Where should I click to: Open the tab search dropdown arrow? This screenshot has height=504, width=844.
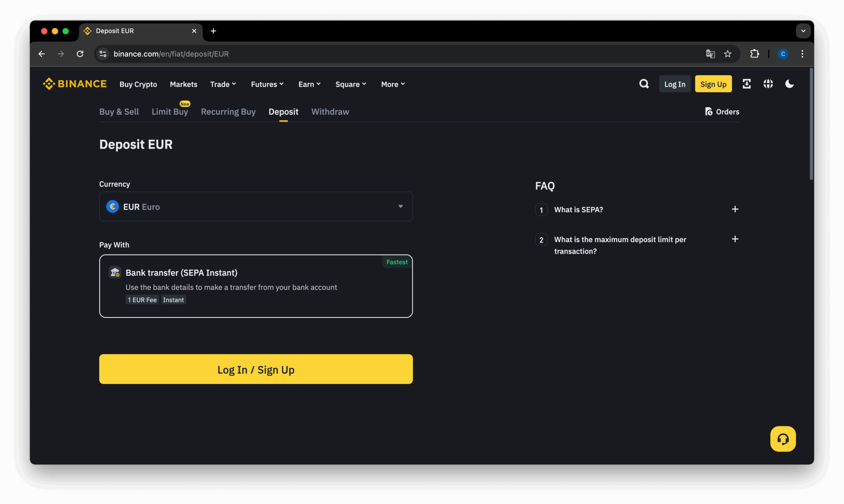803,31
